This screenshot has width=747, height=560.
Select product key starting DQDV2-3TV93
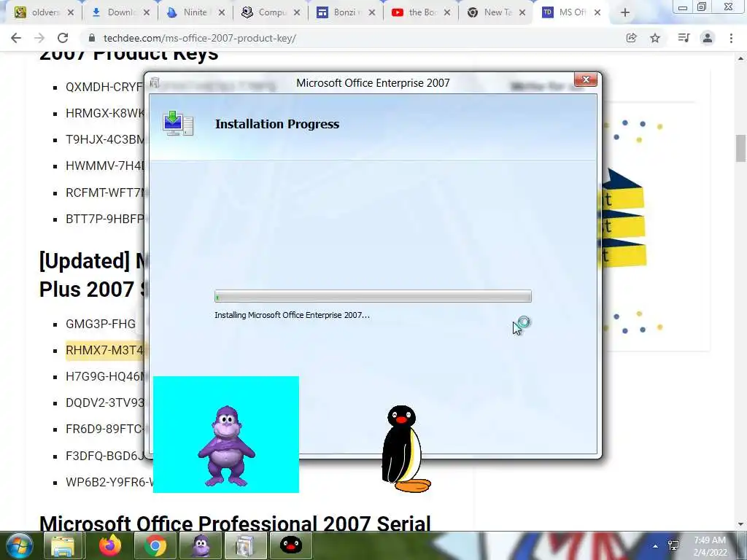(105, 402)
